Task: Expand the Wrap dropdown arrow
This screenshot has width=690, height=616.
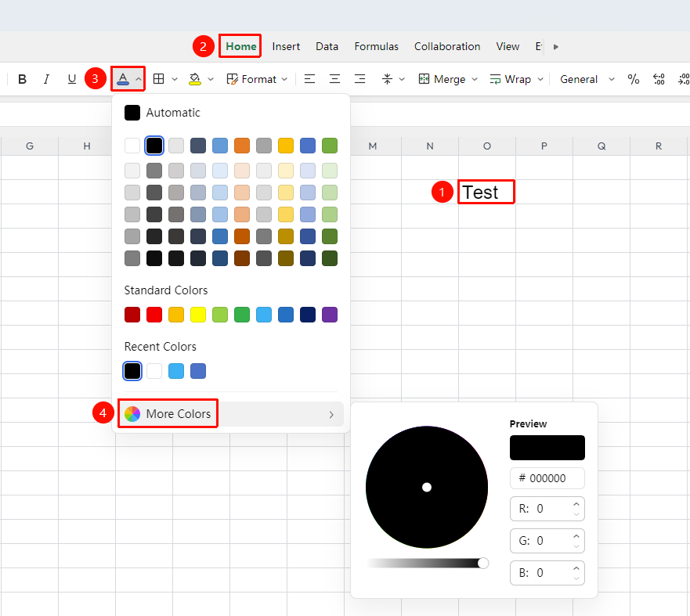Action: [x=540, y=79]
